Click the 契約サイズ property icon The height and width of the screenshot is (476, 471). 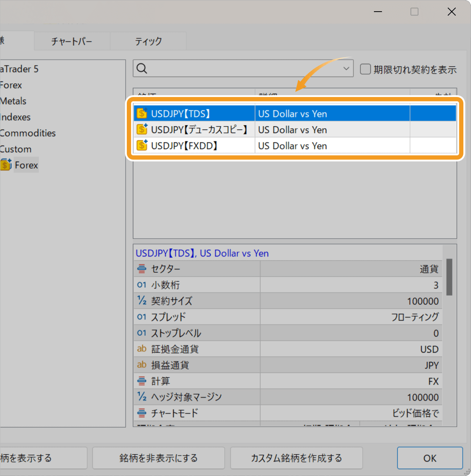point(142,300)
